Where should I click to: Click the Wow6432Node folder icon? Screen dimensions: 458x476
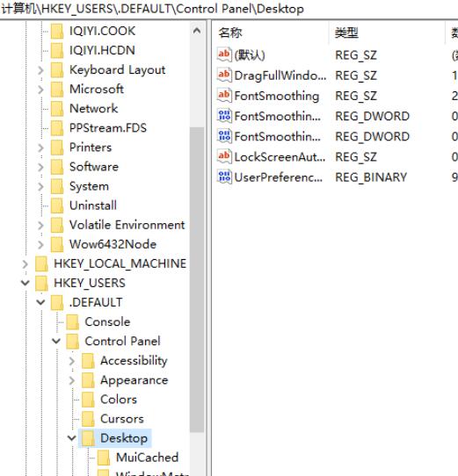click(57, 245)
